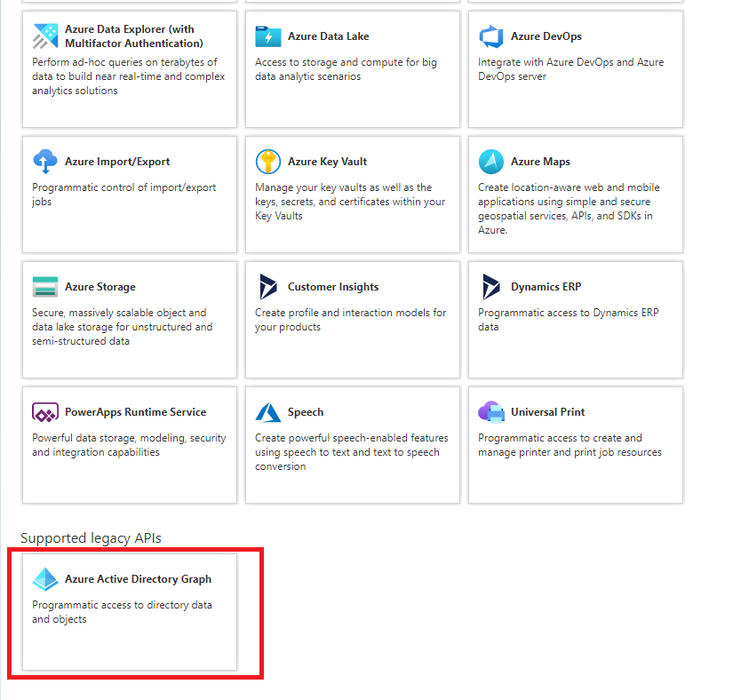Click the Azure Import/Export cloud icon

(45, 162)
